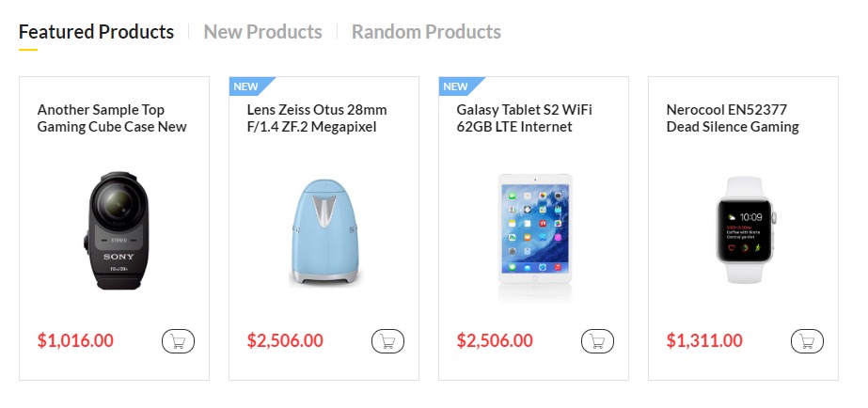Show the Random Products tab
Viewport: 868px width, 408px height.
(426, 32)
